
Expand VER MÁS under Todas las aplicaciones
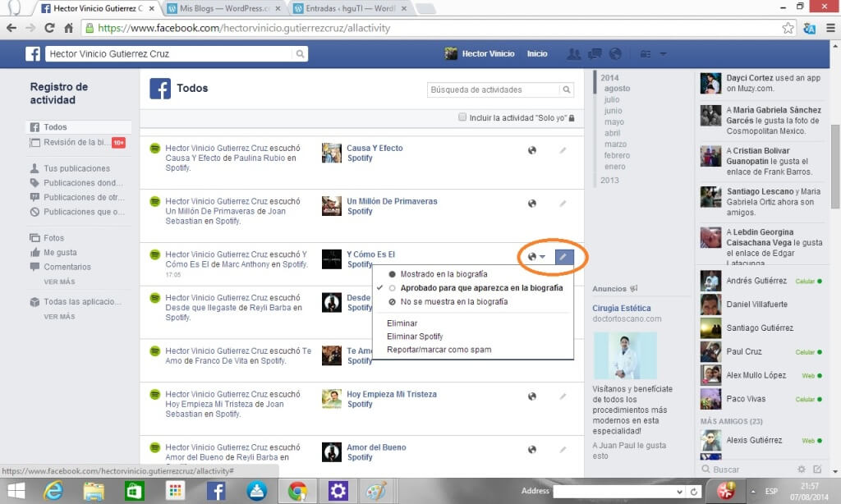(x=59, y=317)
